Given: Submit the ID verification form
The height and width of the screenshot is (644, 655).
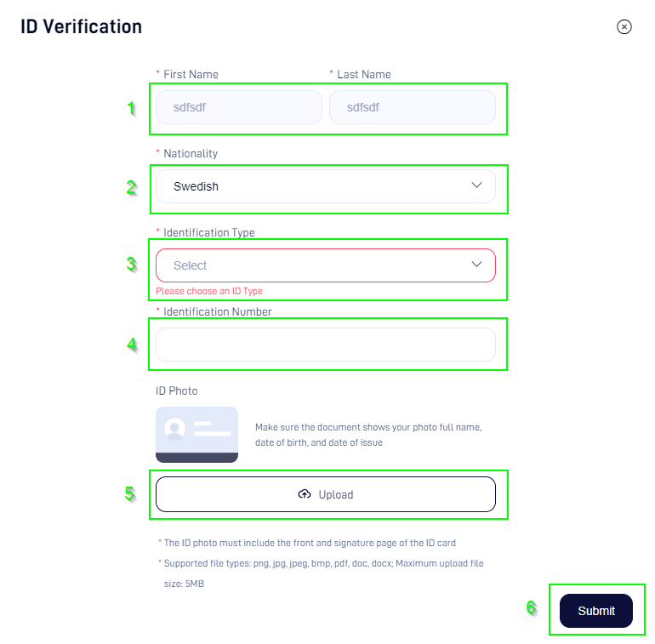Looking at the screenshot, I should pyautogui.click(x=595, y=611).
